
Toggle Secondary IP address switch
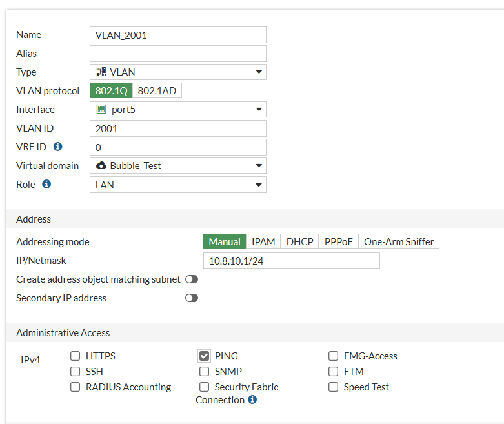click(x=192, y=298)
